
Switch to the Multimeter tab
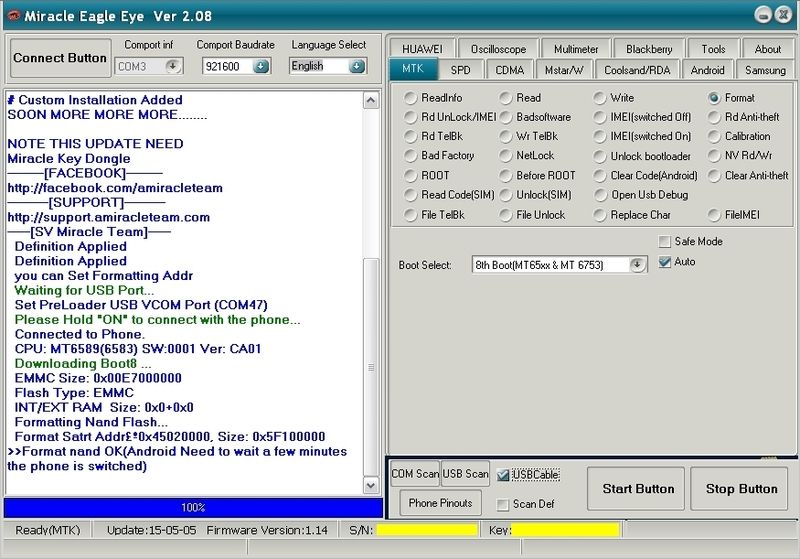coord(576,49)
